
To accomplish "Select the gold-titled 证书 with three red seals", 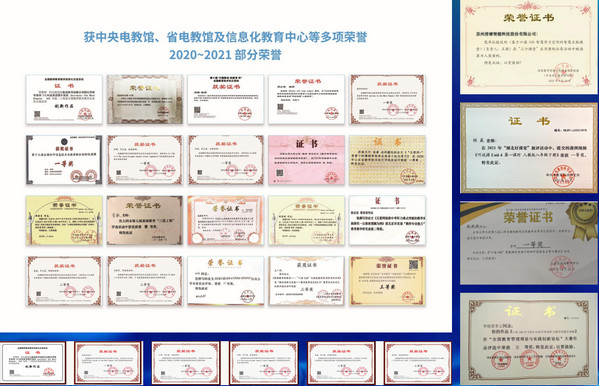I will tap(529, 339).
